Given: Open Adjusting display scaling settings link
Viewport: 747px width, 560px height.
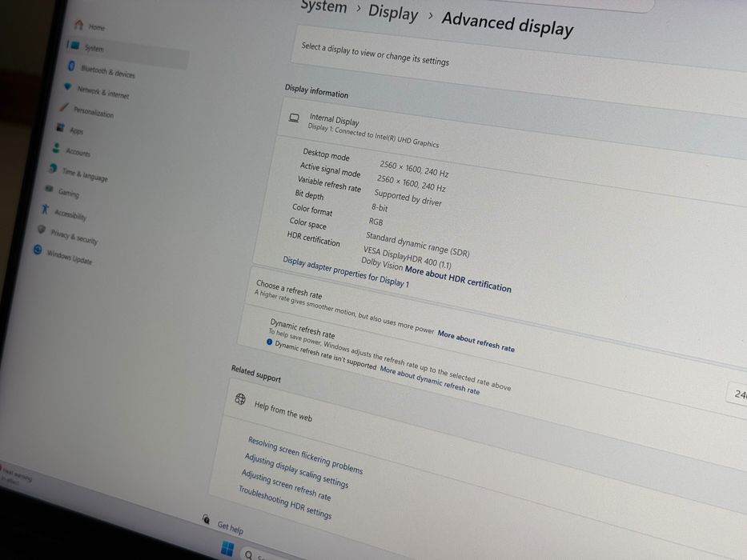Looking at the screenshot, I should (297, 470).
